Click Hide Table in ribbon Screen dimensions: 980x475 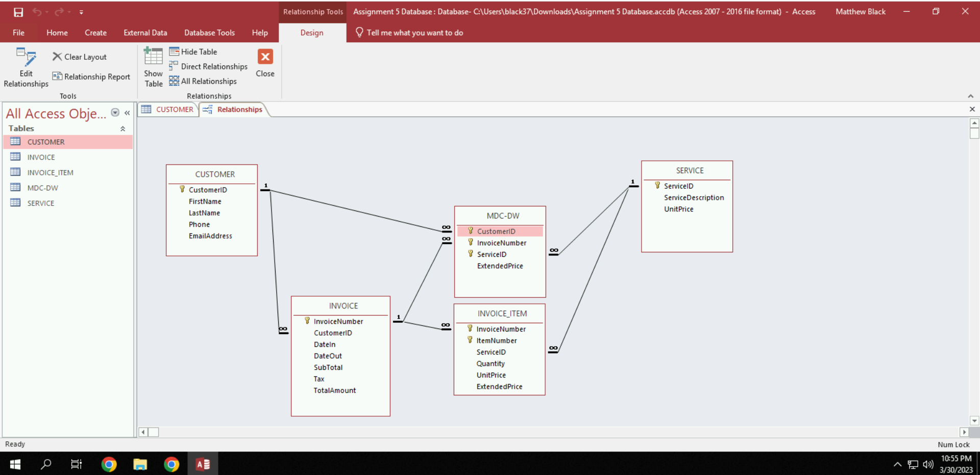click(193, 52)
